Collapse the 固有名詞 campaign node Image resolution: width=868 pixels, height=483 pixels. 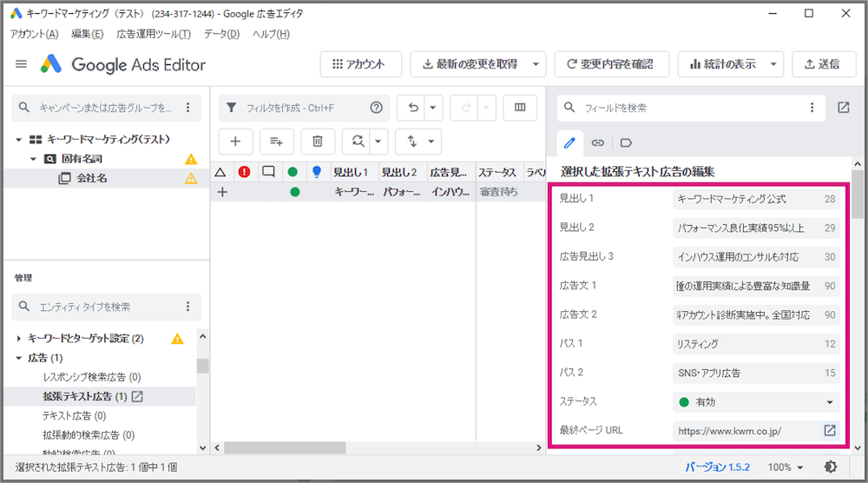pos(33,159)
